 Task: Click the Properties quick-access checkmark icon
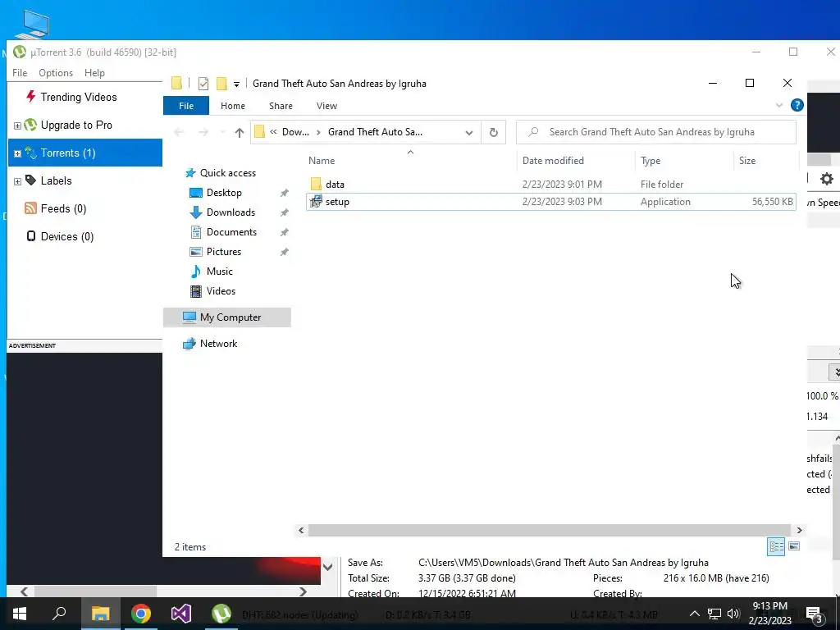coord(203,84)
